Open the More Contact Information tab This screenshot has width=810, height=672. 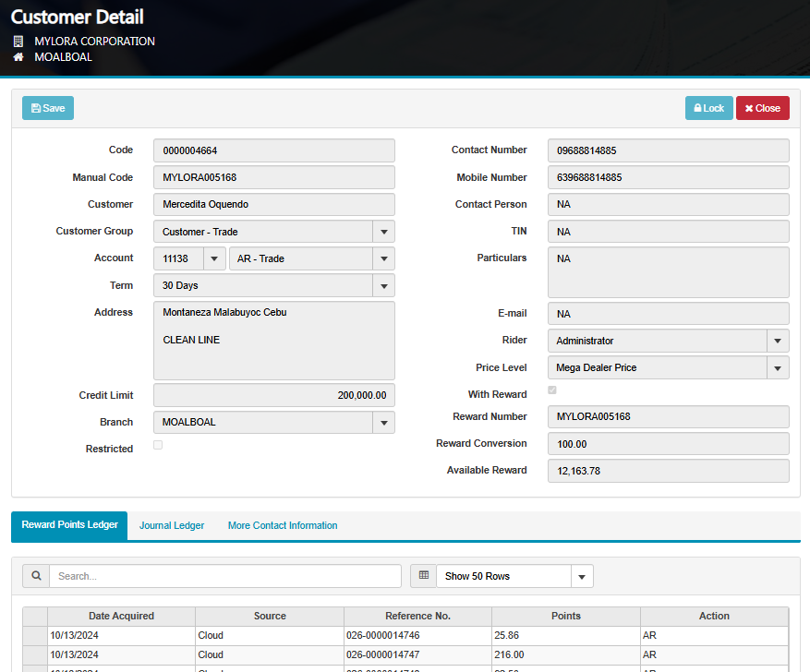pyautogui.click(x=283, y=526)
